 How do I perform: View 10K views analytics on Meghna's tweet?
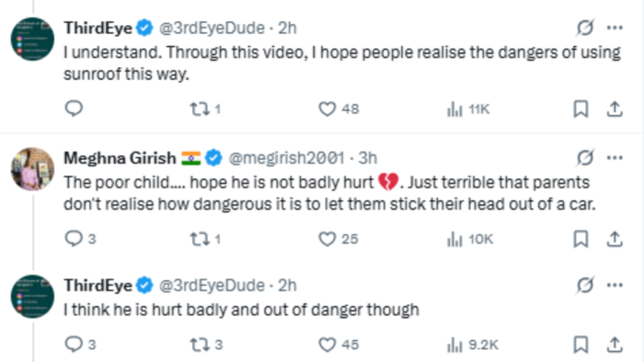469,239
